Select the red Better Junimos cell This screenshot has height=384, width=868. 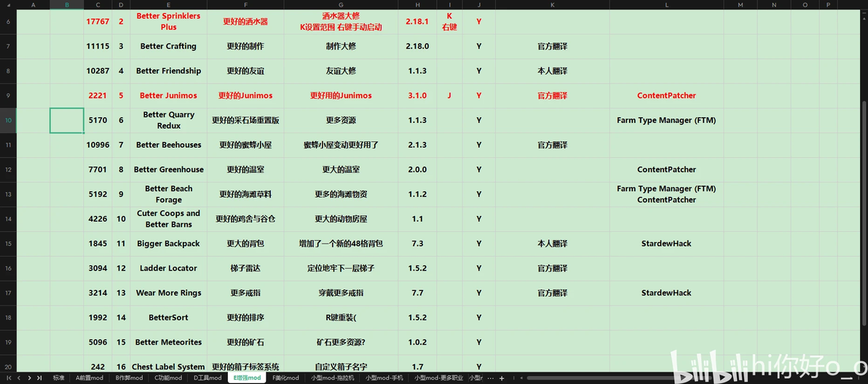pos(168,95)
